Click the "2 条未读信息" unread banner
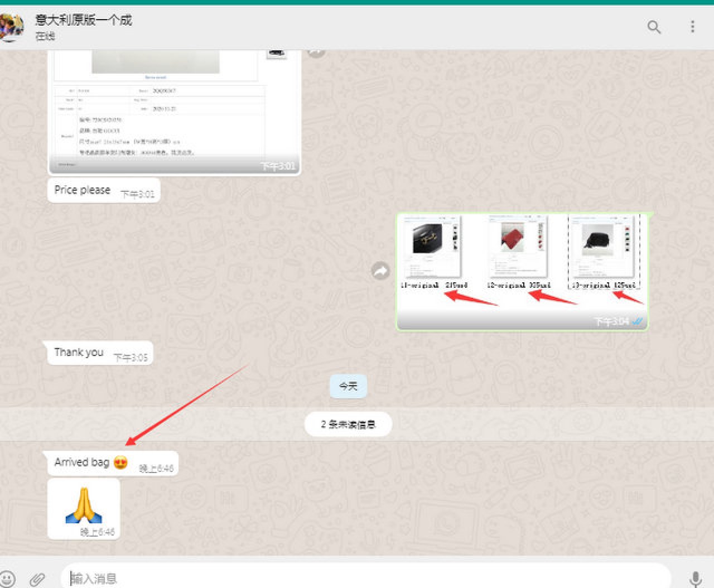The width and height of the screenshot is (714, 588). point(348,425)
